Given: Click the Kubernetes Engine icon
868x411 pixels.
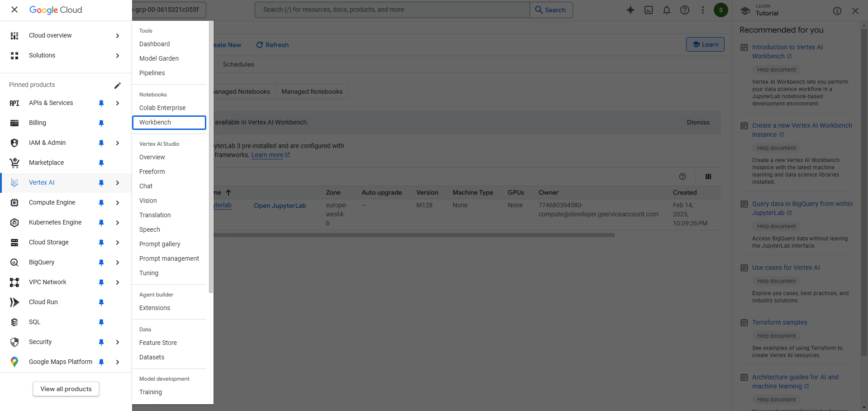Looking at the screenshot, I should point(14,222).
